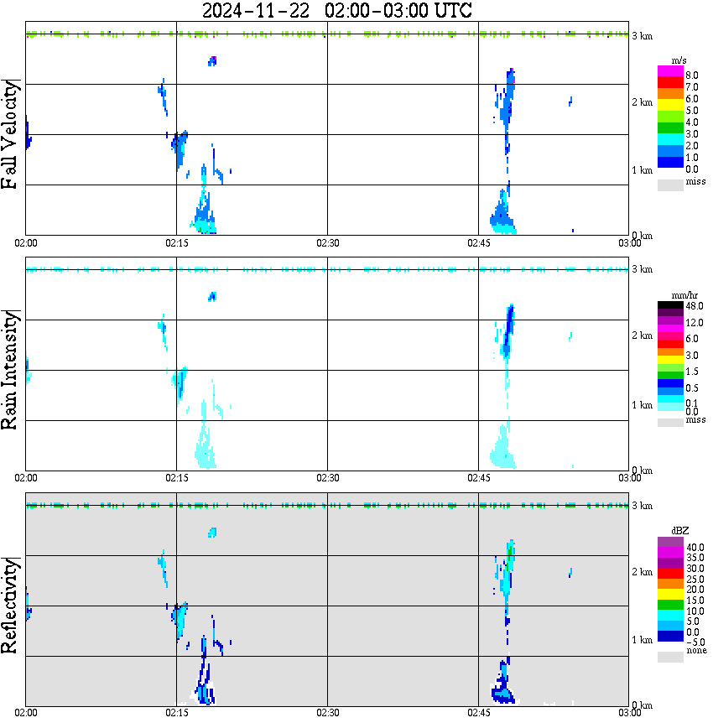Click the 5.0 value in the m/s legend
Viewport: 713px width, 728px height.
click(692, 111)
